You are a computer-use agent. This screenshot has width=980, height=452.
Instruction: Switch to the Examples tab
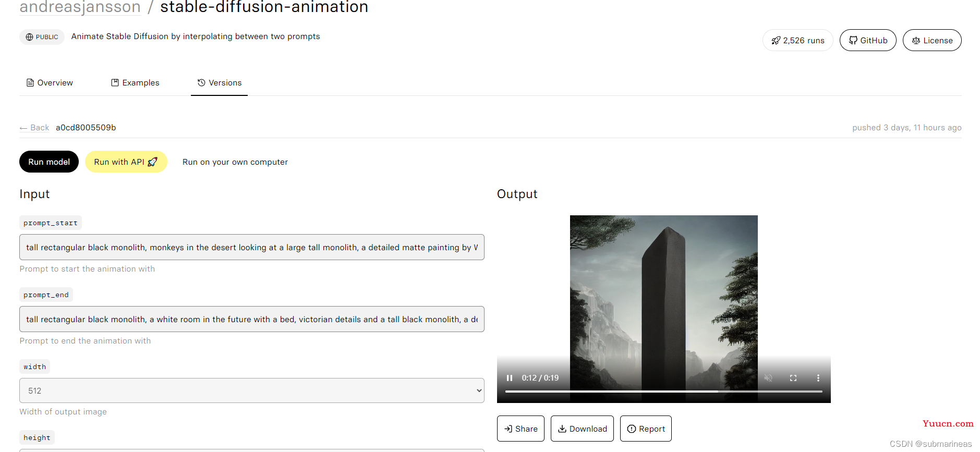point(135,83)
